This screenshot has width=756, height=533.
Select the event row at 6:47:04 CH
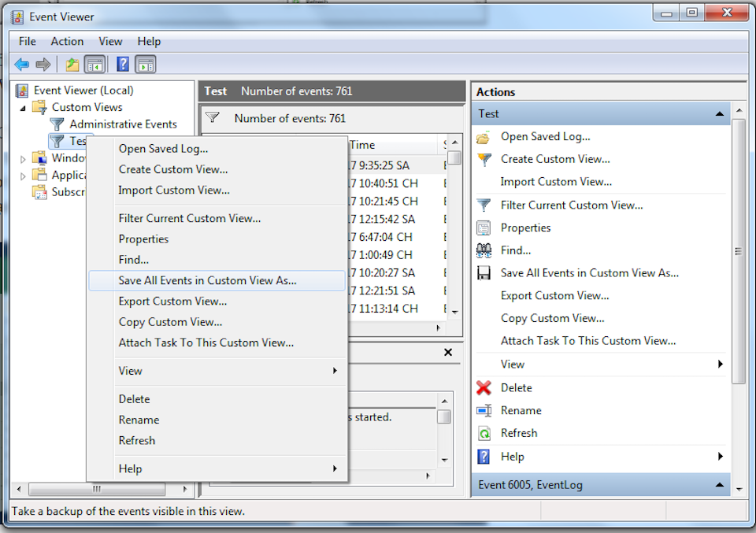[x=396, y=237]
